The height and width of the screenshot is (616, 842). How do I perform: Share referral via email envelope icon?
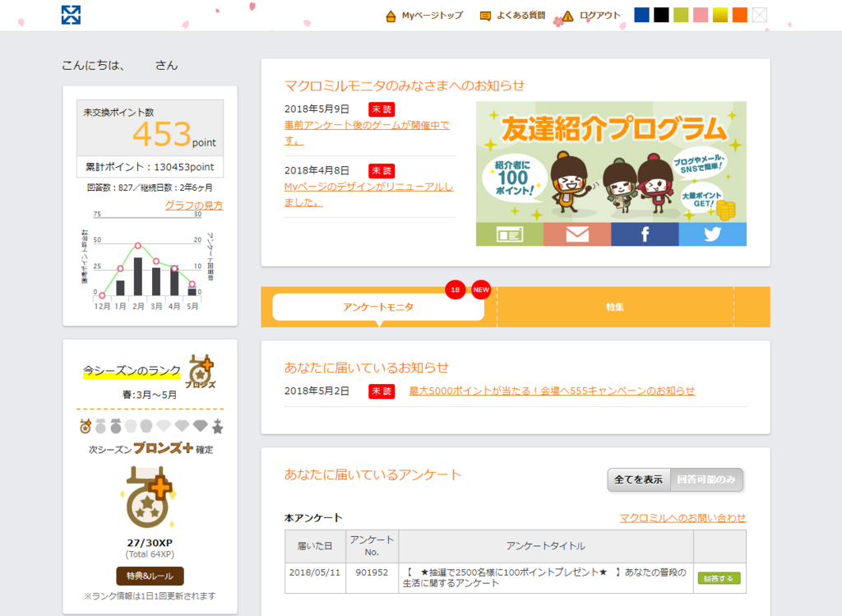point(577,234)
